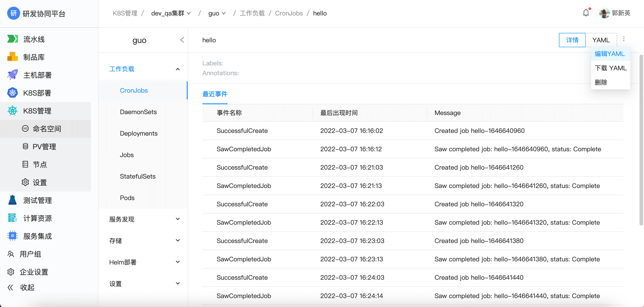
Task: Collapse the guo namespace panel arrow
Action: click(182, 40)
